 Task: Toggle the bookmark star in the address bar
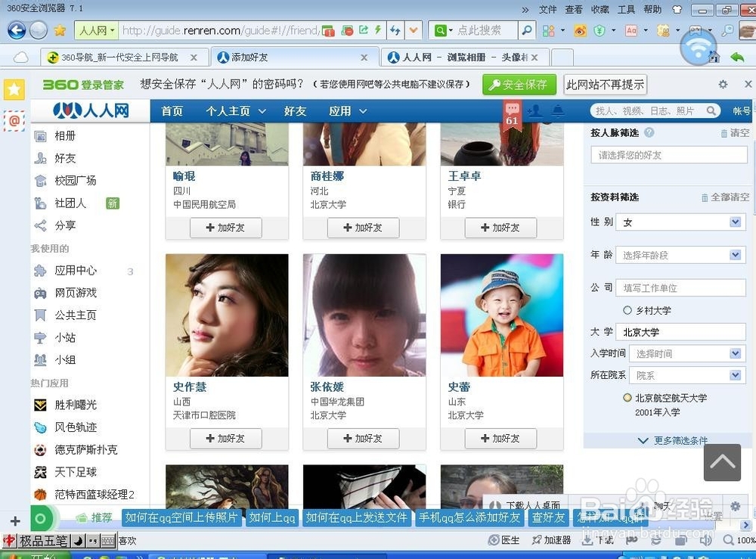point(60,32)
